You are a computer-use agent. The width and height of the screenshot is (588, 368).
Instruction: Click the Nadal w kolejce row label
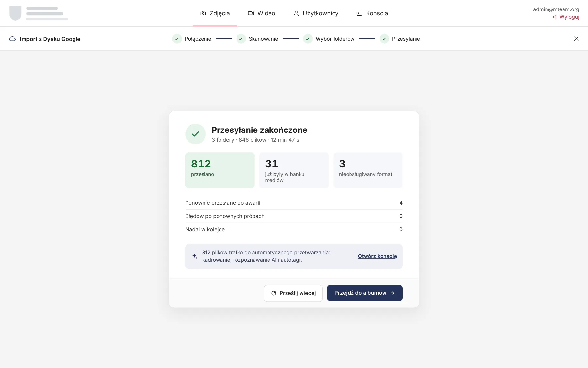coord(205,229)
